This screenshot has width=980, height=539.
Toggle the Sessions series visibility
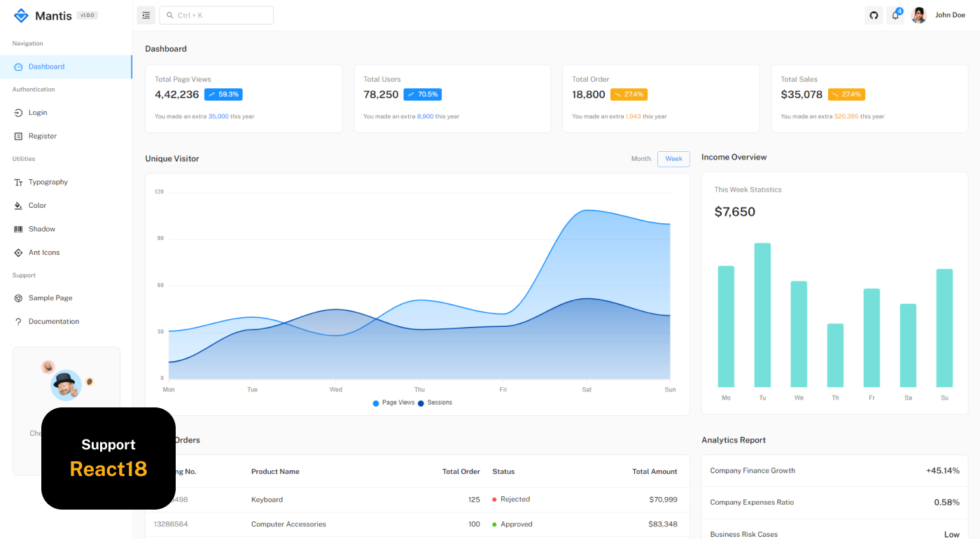pyautogui.click(x=436, y=402)
